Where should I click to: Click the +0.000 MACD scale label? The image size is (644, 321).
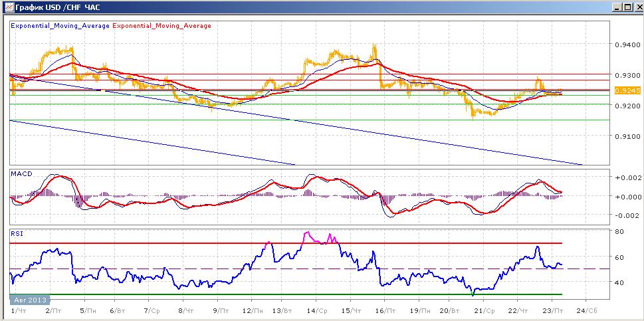pos(627,197)
